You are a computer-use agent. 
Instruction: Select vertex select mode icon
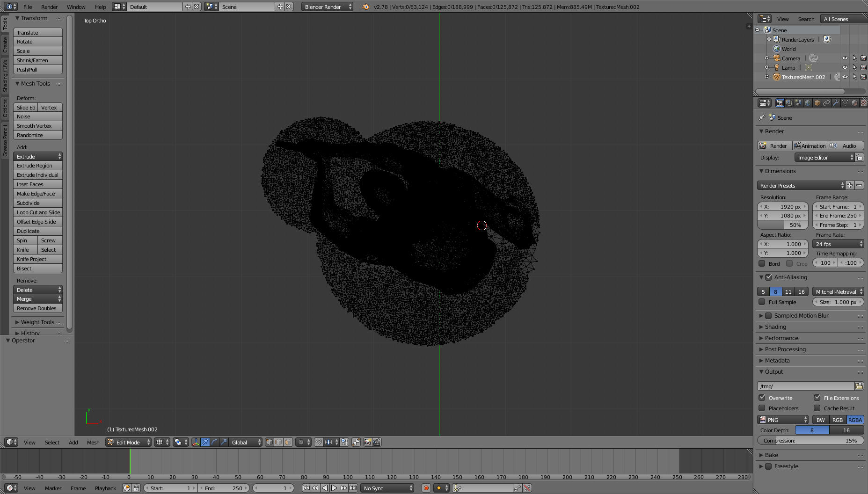(x=270, y=442)
